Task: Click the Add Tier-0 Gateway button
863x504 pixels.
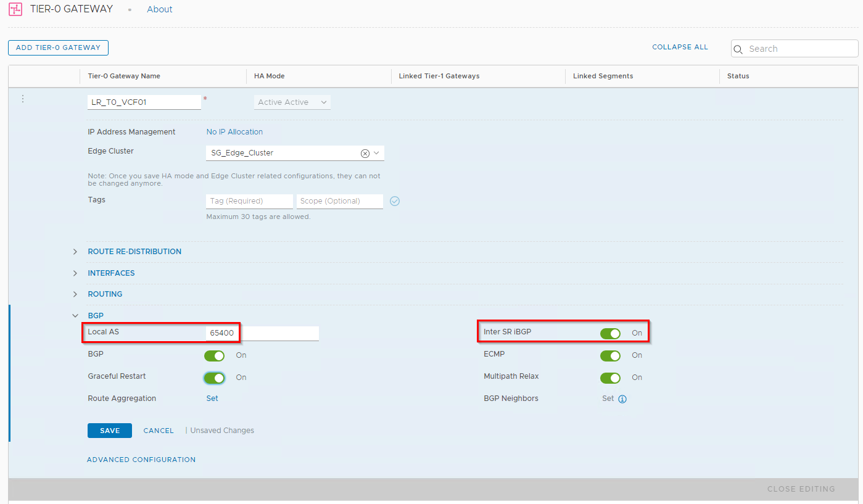Action: tap(58, 48)
